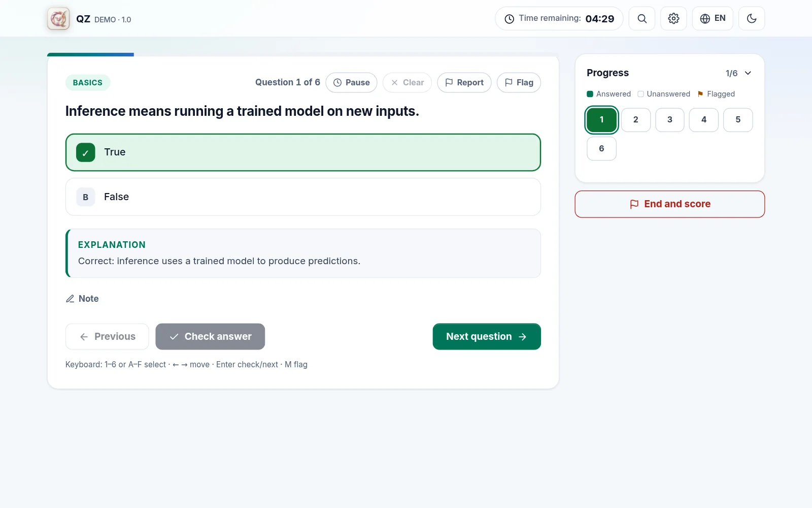Screen dimensions: 812x508
Task: Flag the current question
Action: tap(519, 82)
